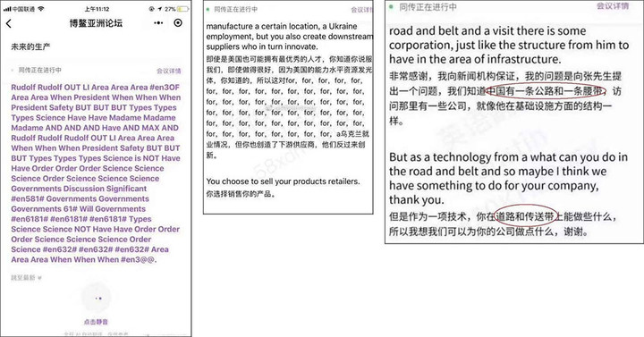This screenshot has width=644, height=337.
Task: Tap the back arrow beside 博鳌亚洲论坛
Action: 9,23
